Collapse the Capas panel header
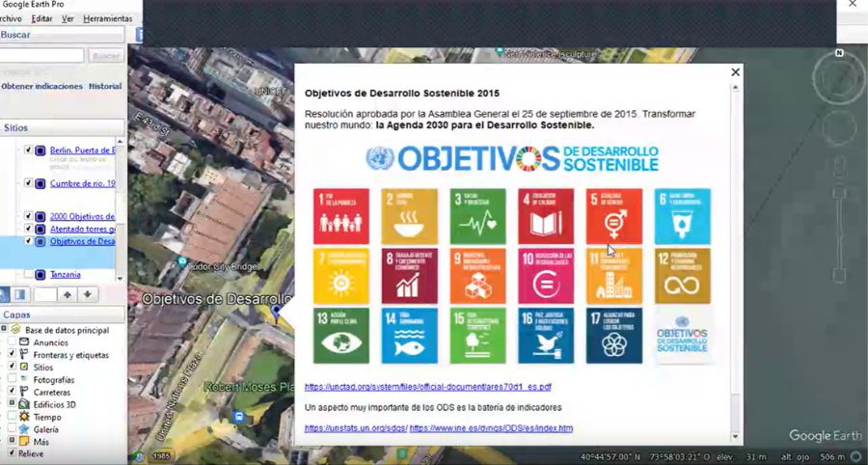This screenshot has height=465, width=868. (x=17, y=315)
